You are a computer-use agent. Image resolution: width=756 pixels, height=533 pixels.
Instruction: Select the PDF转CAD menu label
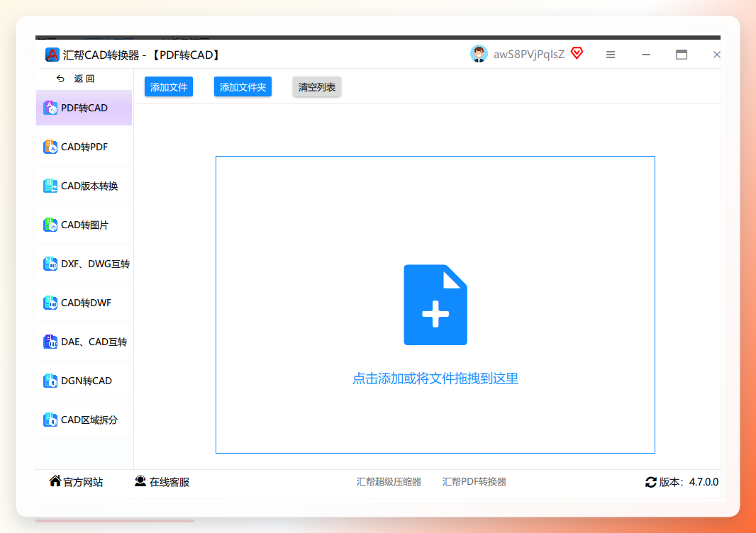coord(84,108)
